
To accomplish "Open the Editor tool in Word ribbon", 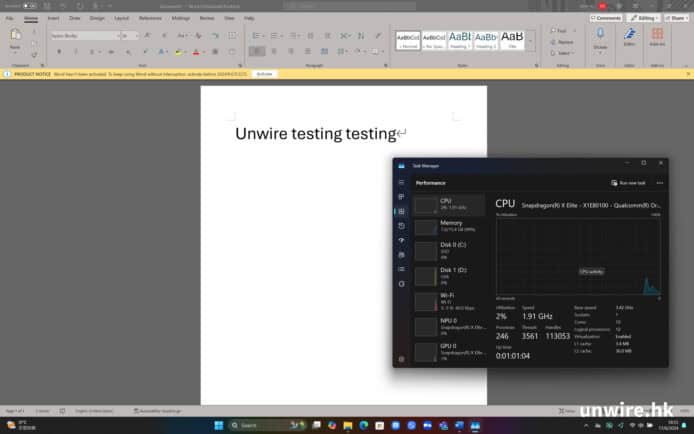I will pos(629,38).
